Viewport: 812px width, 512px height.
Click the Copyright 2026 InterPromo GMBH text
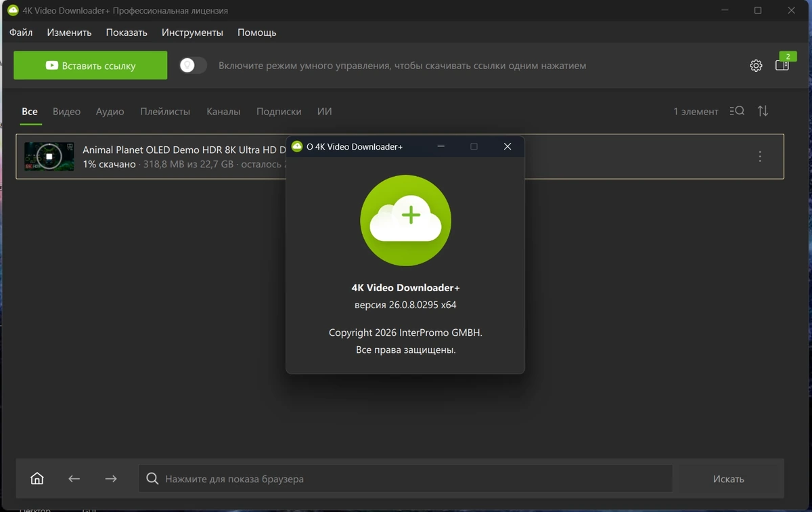coord(405,333)
